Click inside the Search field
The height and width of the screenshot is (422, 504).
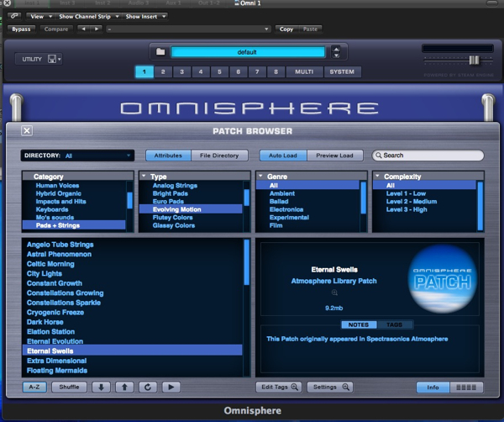tap(428, 156)
